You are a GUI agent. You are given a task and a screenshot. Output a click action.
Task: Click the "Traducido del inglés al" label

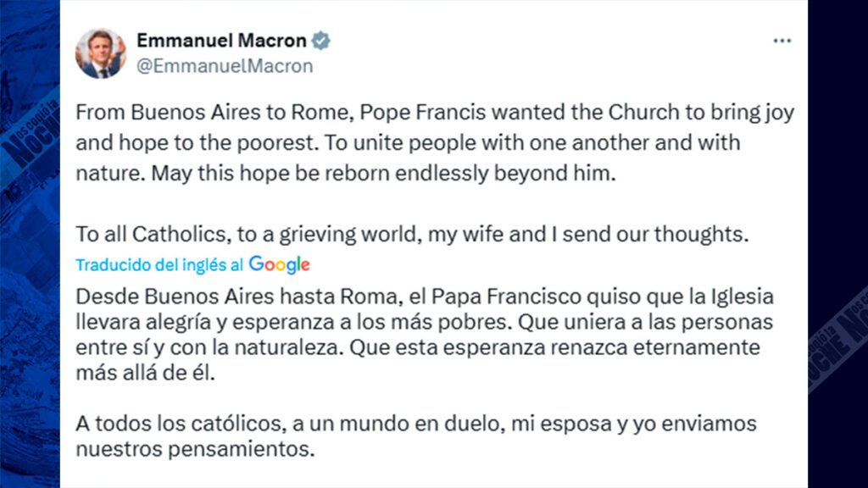coord(159,265)
